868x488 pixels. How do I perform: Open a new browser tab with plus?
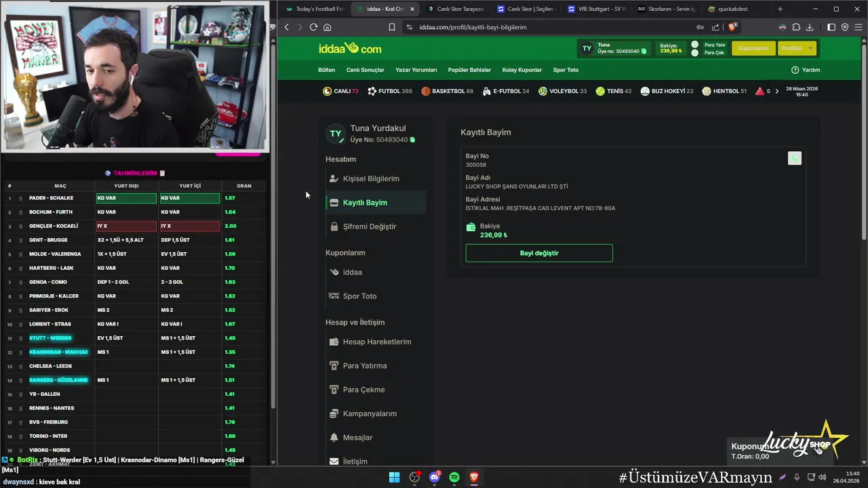780,9
